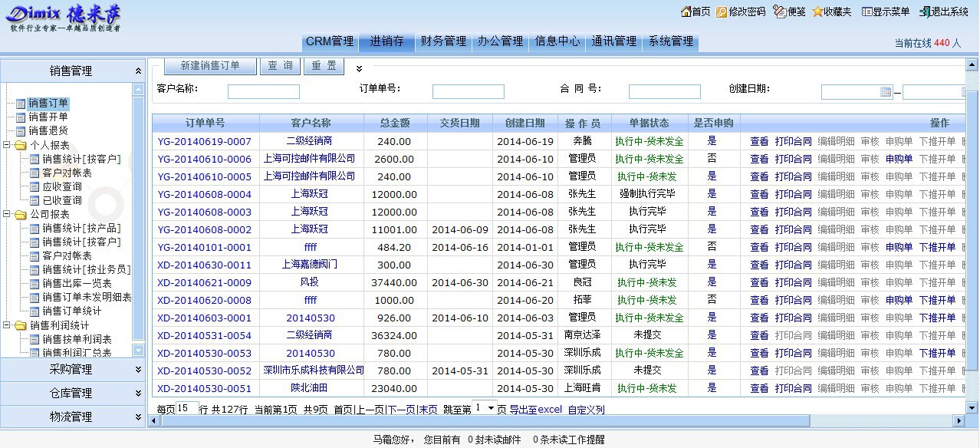Viewport: 980px width, 448px height.
Task: Click the 修改密码 key icon
Action: pos(722,12)
